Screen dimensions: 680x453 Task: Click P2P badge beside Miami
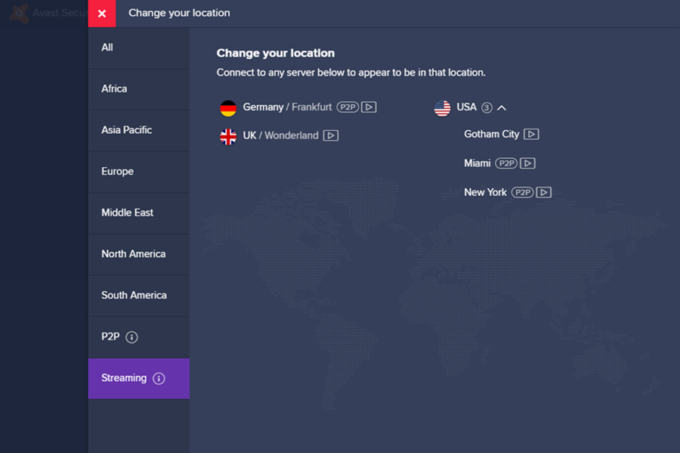coord(506,163)
